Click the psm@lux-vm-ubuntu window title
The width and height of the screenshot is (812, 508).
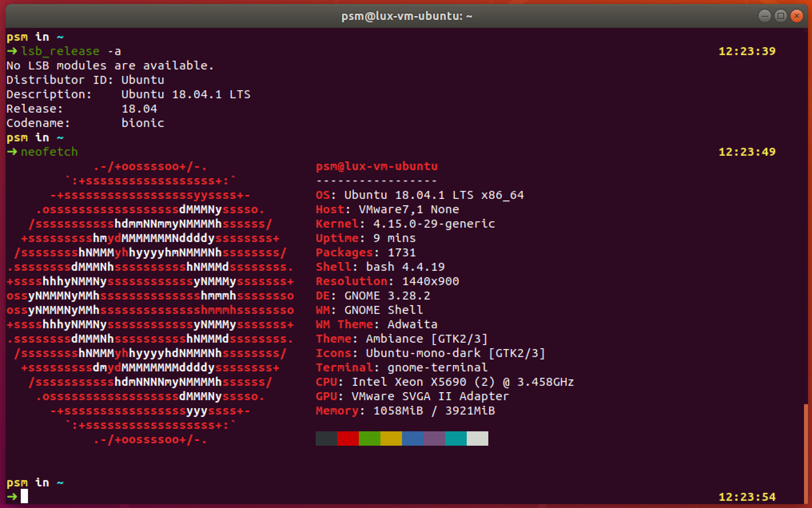(407, 16)
